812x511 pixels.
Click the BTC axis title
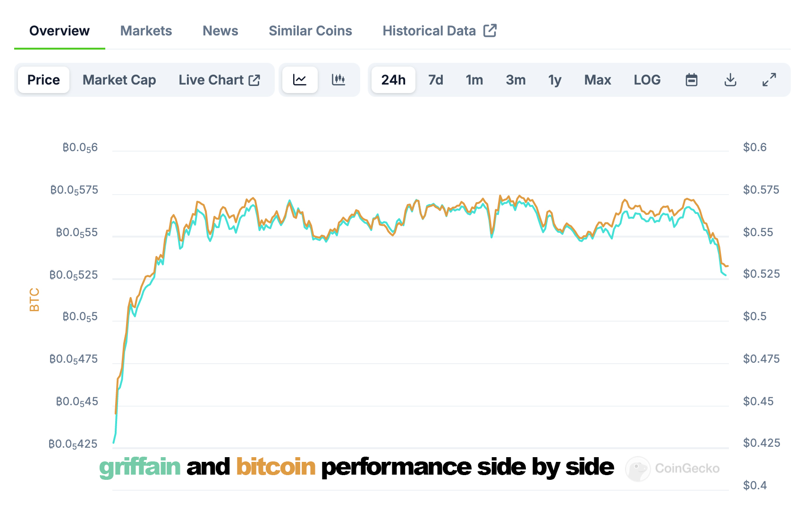(x=34, y=300)
